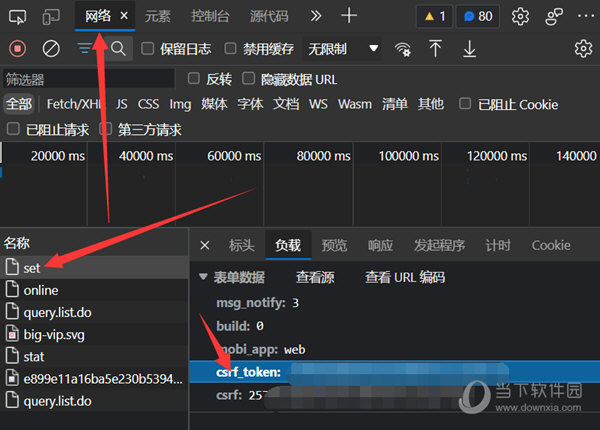Open network conditions wifi icon
Viewport: 600px width, 430px height.
(403, 48)
